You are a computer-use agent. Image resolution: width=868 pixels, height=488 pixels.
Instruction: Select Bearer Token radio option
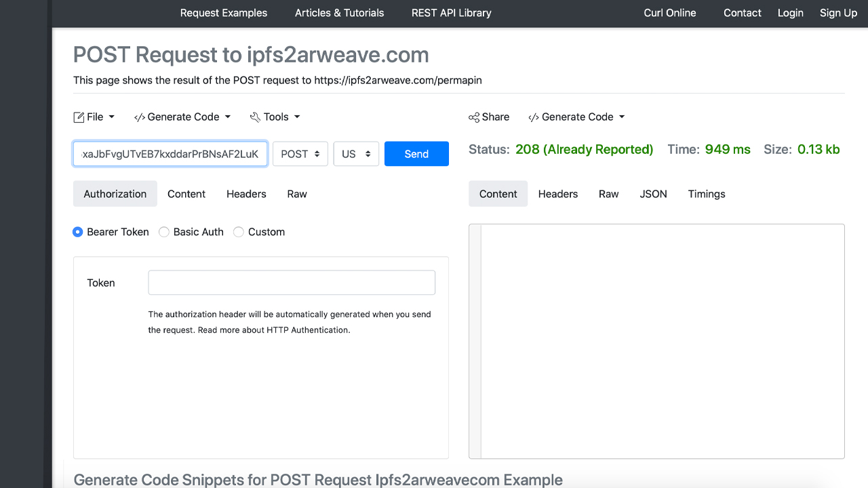tap(78, 232)
